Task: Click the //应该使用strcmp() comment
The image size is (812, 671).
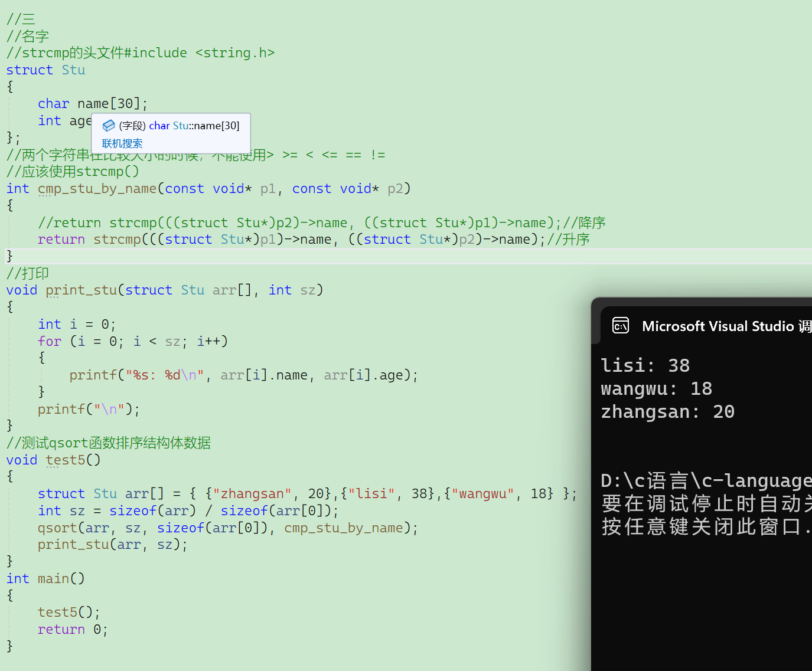Action: pyautogui.click(x=73, y=172)
